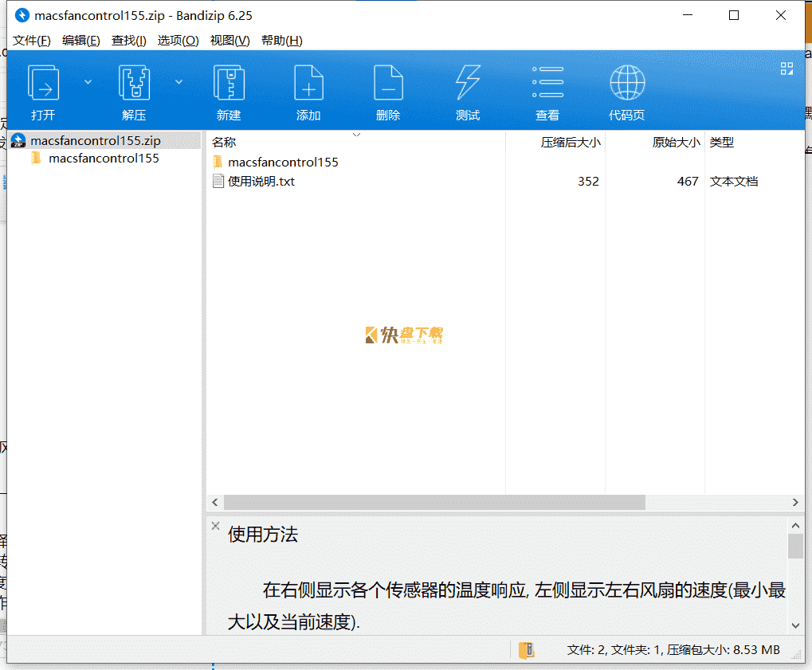Click the folder icon beside macsfancontrol155 in list

coord(218,162)
